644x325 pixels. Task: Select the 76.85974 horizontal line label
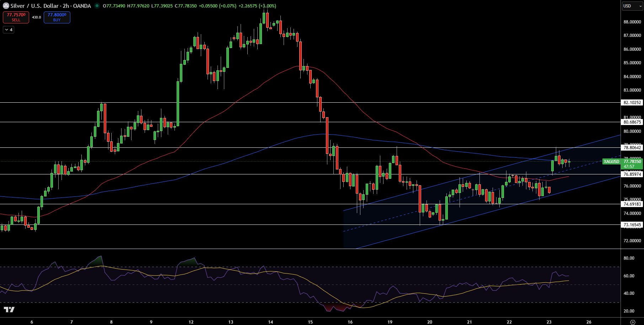point(632,174)
